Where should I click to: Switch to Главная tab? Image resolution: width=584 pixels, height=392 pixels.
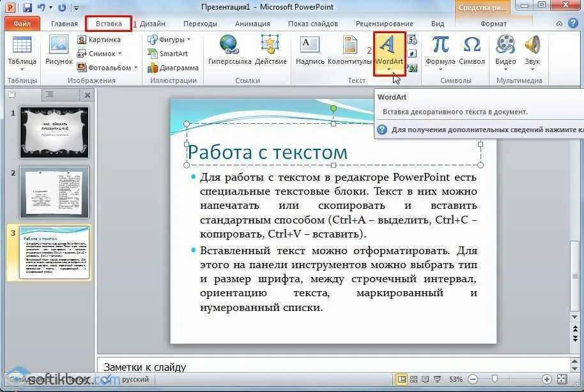[x=65, y=24]
